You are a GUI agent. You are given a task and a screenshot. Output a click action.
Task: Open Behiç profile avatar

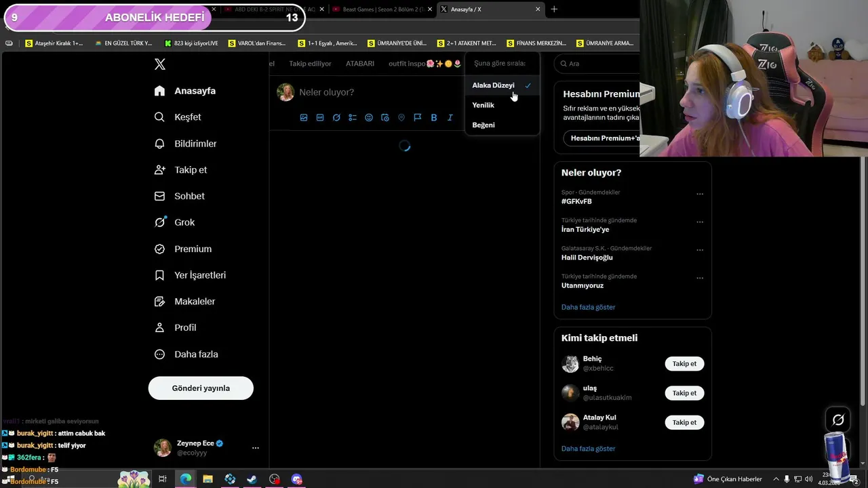[570, 364]
